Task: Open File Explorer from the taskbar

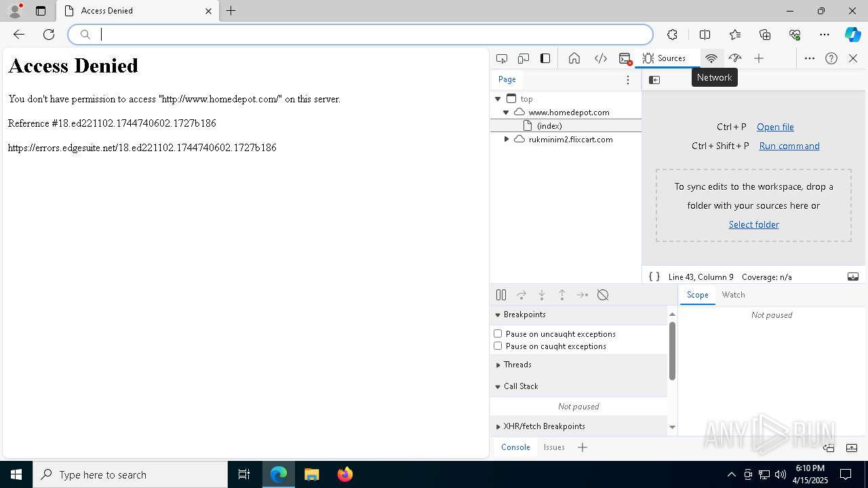Action: (x=312, y=474)
